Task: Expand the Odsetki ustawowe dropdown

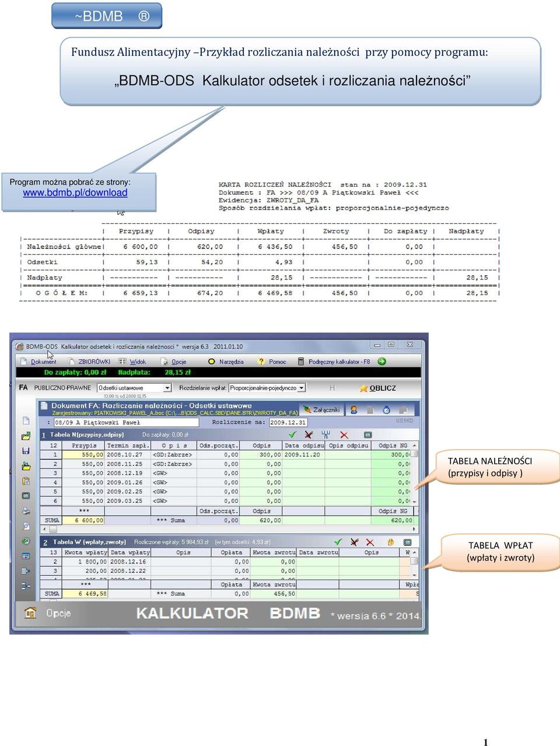Action: tap(167, 388)
